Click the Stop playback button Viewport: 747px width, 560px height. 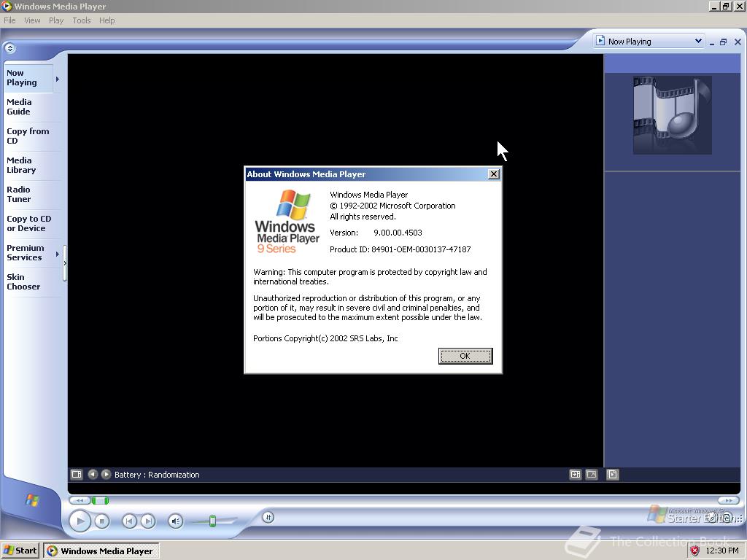coord(102,521)
